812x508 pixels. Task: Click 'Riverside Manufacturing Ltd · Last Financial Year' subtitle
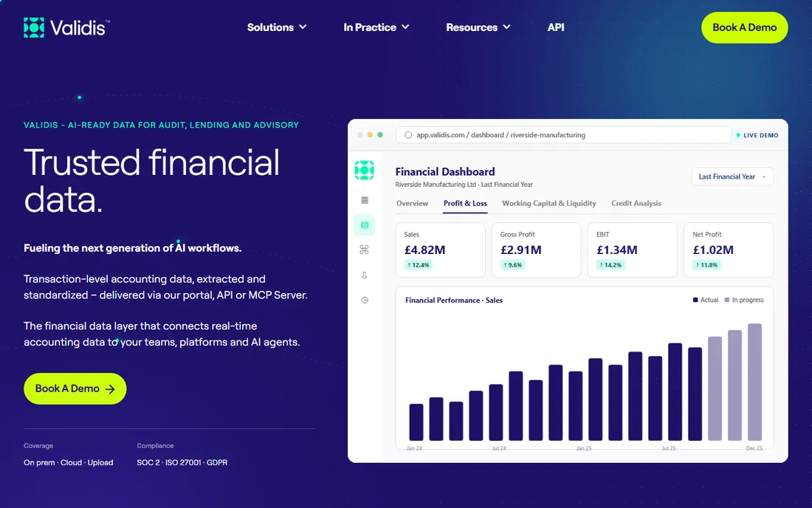(x=464, y=185)
